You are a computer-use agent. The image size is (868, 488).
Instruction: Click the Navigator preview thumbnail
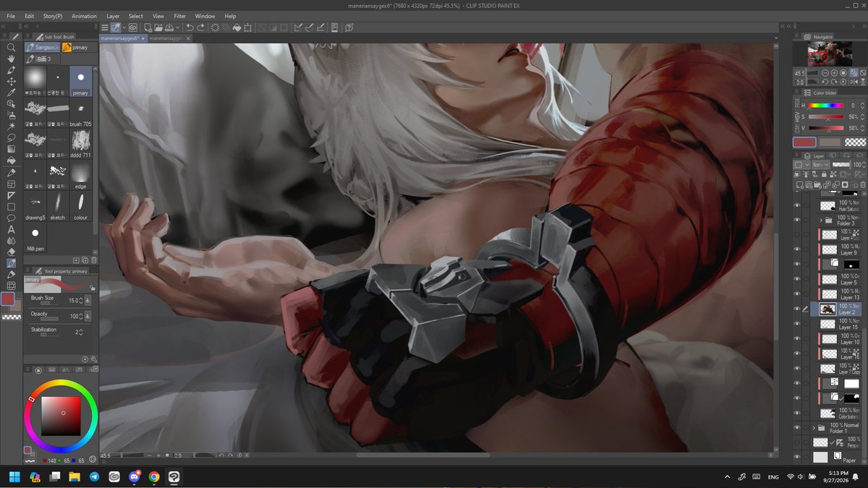(x=829, y=53)
